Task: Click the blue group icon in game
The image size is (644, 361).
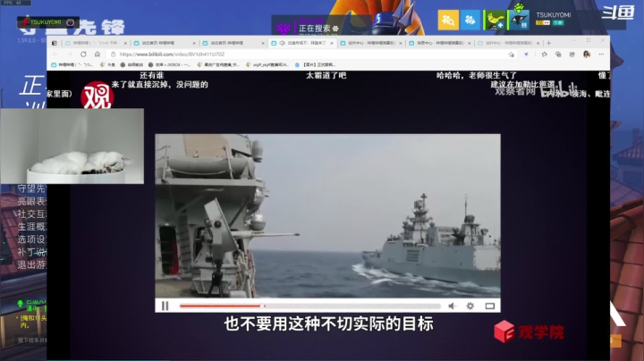Action: [470, 20]
